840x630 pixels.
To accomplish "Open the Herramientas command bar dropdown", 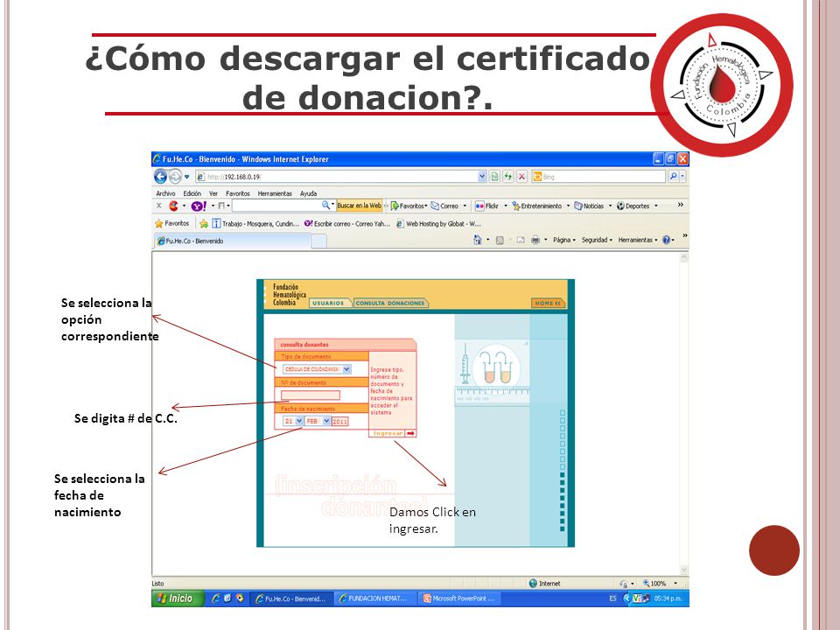I will pyautogui.click(x=638, y=240).
